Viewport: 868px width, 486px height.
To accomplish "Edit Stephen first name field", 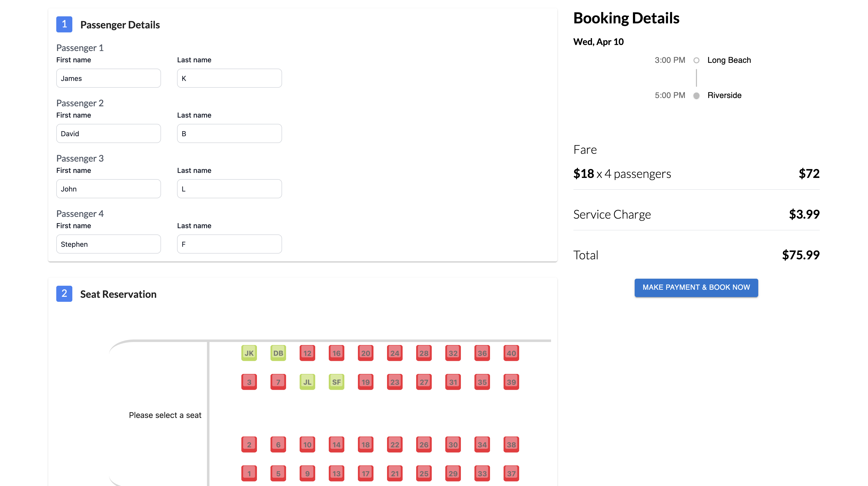I will [108, 244].
